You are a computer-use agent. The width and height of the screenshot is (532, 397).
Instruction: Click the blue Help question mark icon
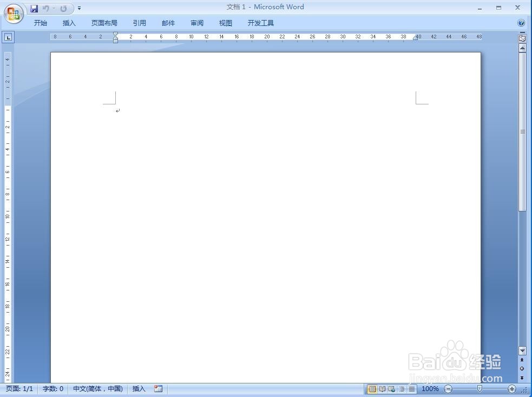(x=521, y=23)
